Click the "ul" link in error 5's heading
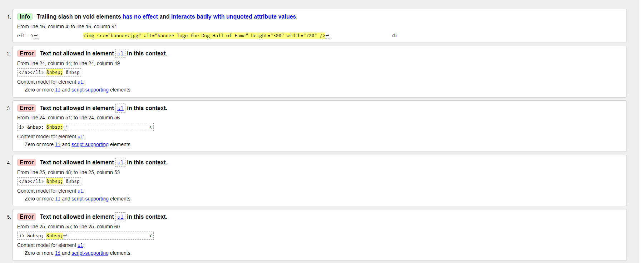Image resolution: width=644 pixels, height=263 pixels. click(120, 217)
